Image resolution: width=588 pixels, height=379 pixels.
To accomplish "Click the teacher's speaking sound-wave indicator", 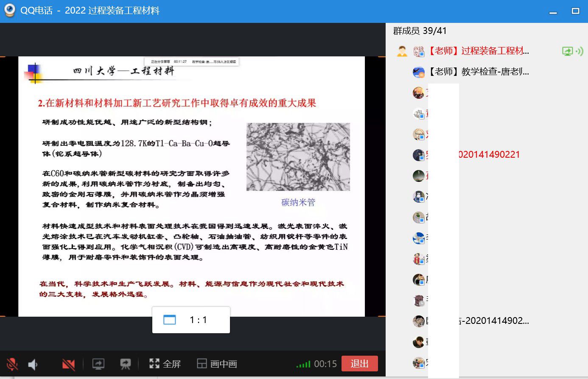I will (x=580, y=51).
